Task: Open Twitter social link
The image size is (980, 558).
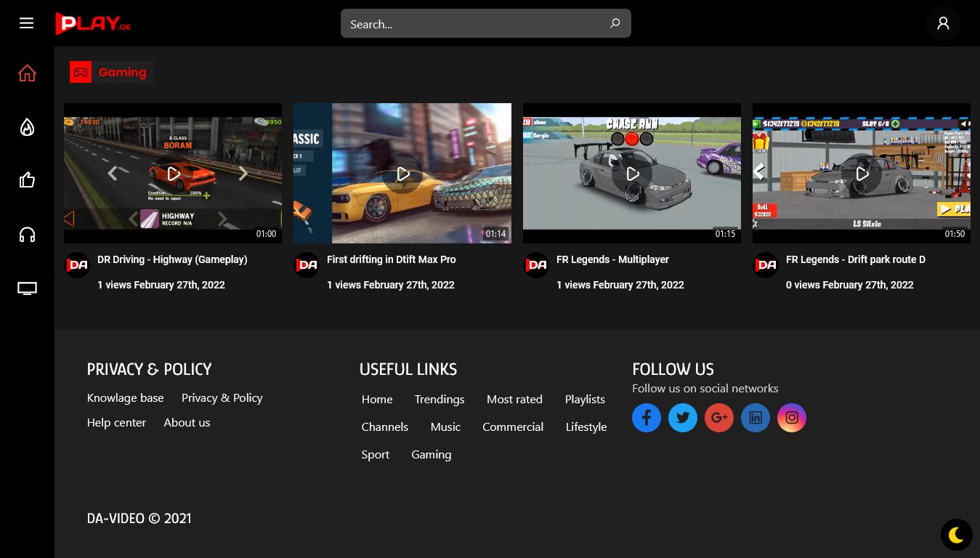Action: [x=683, y=418]
